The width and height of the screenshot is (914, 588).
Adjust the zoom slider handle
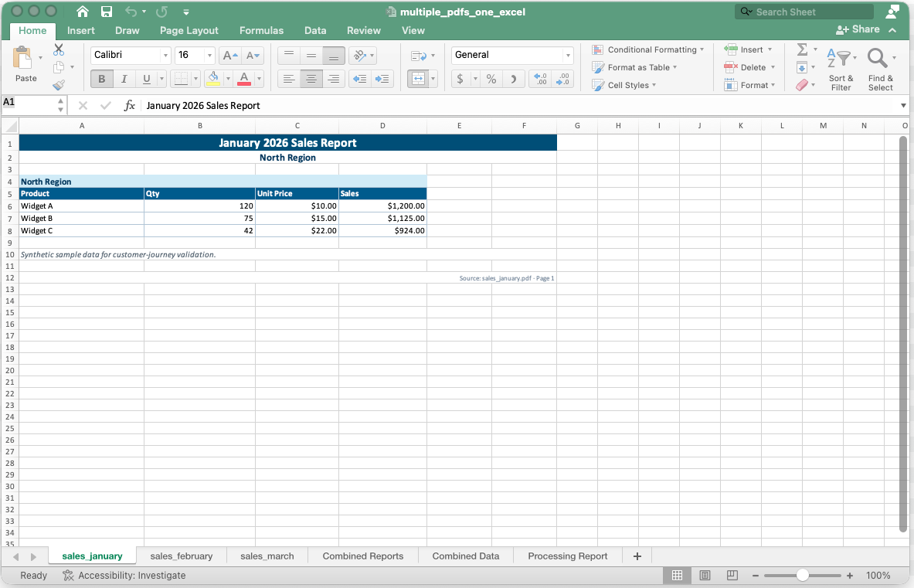[803, 575]
